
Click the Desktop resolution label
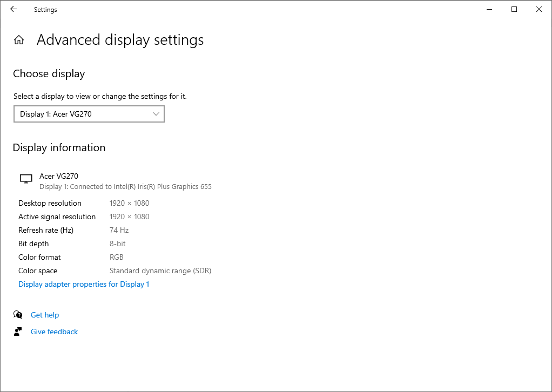50,203
